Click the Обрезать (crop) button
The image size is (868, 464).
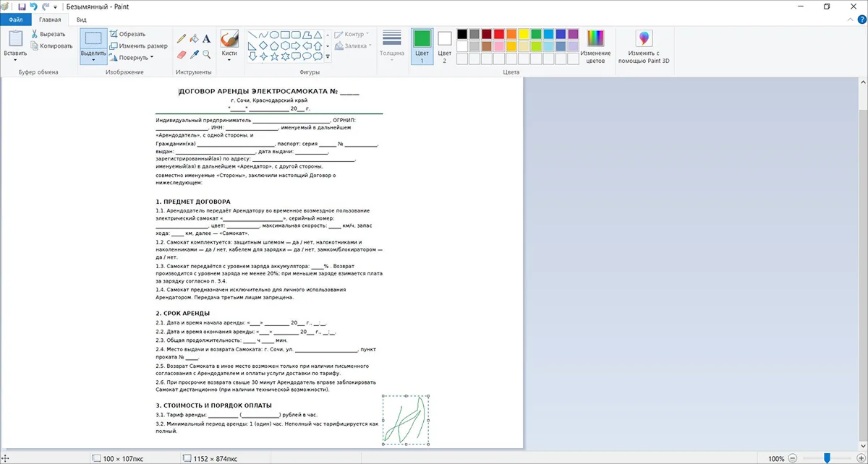point(128,34)
